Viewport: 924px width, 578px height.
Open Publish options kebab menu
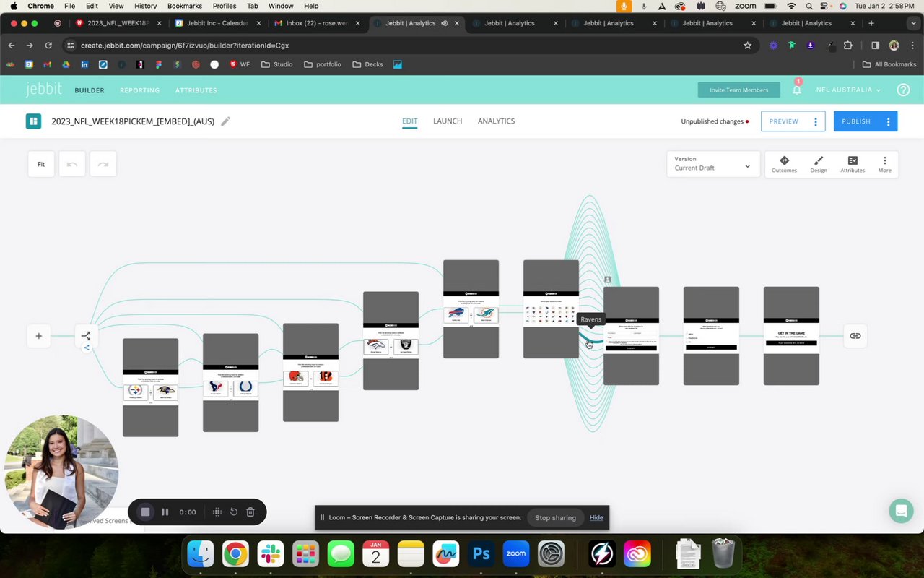click(x=888, y=121)
